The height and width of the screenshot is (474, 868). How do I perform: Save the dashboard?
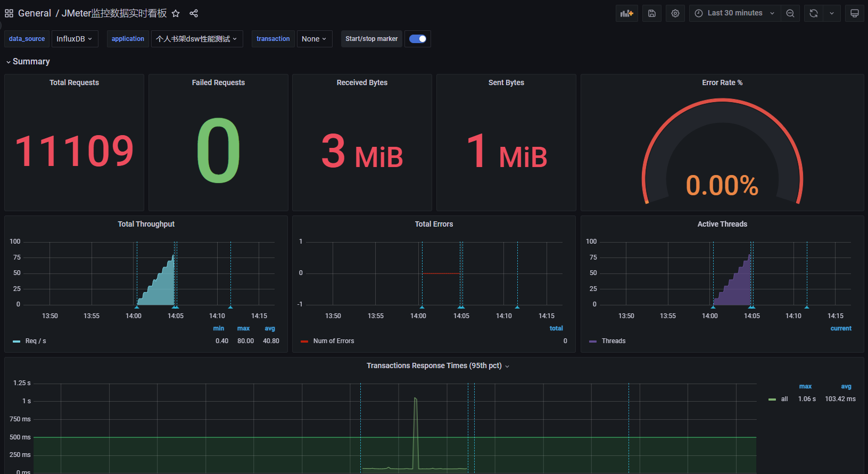pyautogui.click(x=652, y=13)
